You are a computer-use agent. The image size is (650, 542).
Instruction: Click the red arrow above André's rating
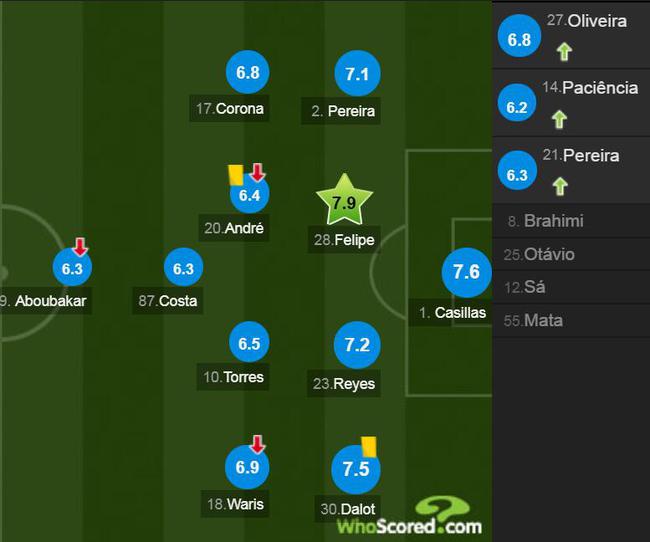pos(257,173)
